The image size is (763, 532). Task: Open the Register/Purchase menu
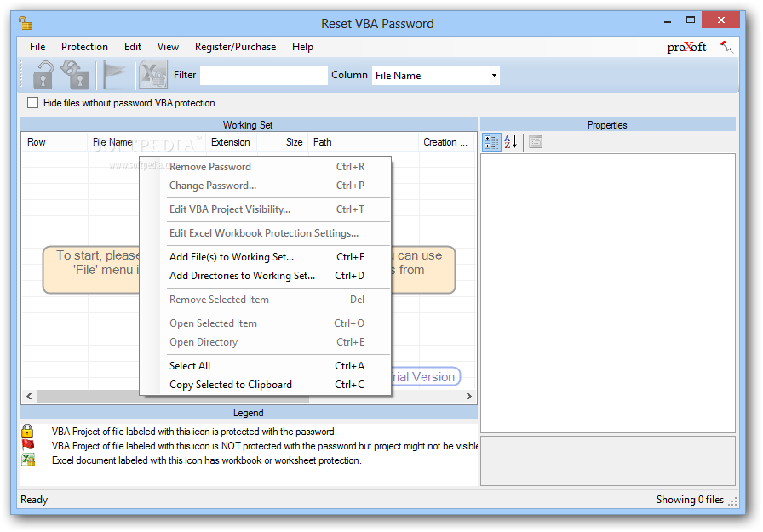236,47
